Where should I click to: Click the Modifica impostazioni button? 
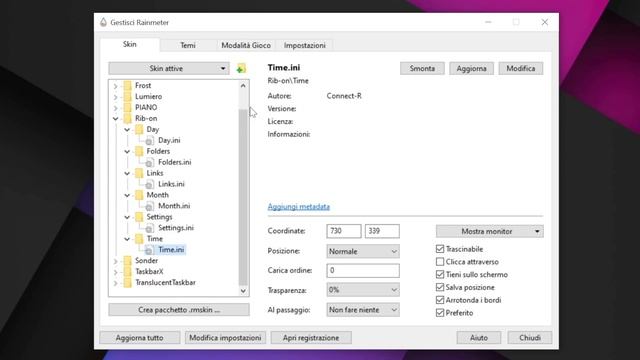(225, 338)
